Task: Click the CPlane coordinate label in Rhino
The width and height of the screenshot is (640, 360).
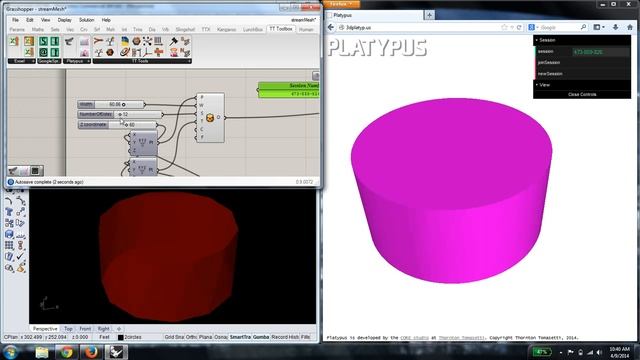Action: pyautogui.click(x=10, y=337)
